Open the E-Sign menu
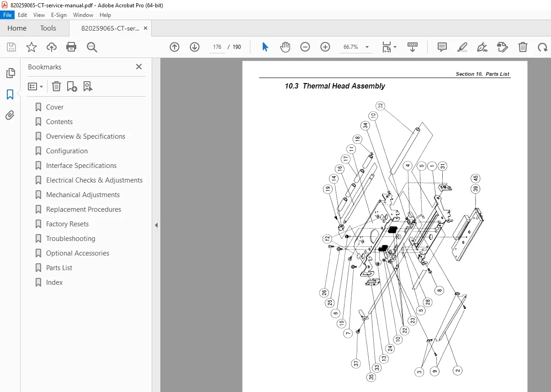The image size is (551, 392). pos(59,15)
